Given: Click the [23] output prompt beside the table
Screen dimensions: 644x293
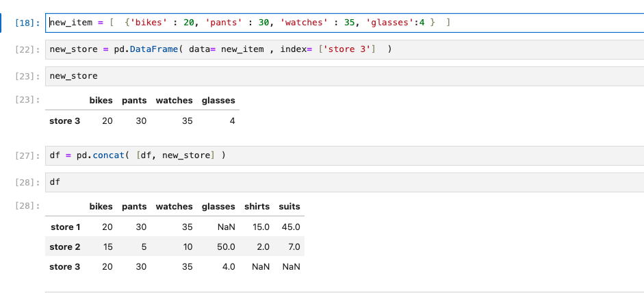Looking at the screenshot, I should click(x=27, y=99).
